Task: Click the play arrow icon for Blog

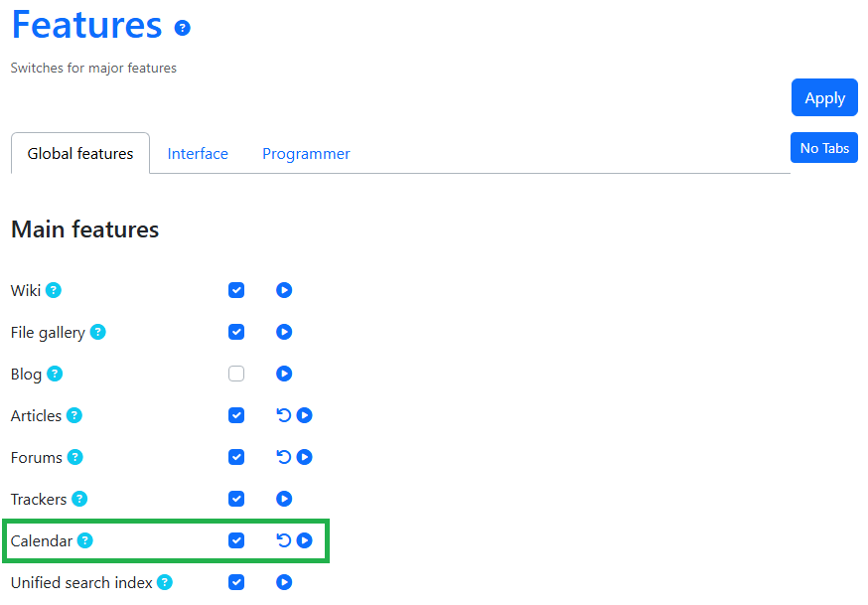Action: tap(284, 374)
